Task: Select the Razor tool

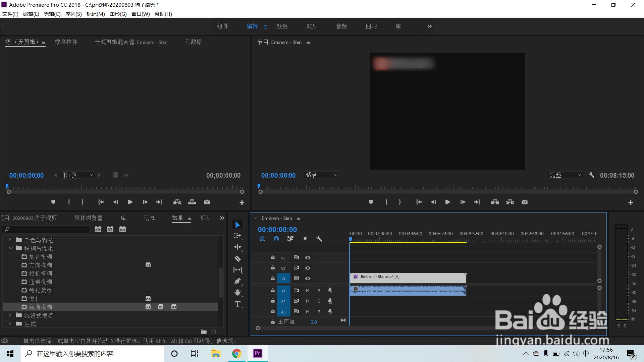Action: [237, 258]
